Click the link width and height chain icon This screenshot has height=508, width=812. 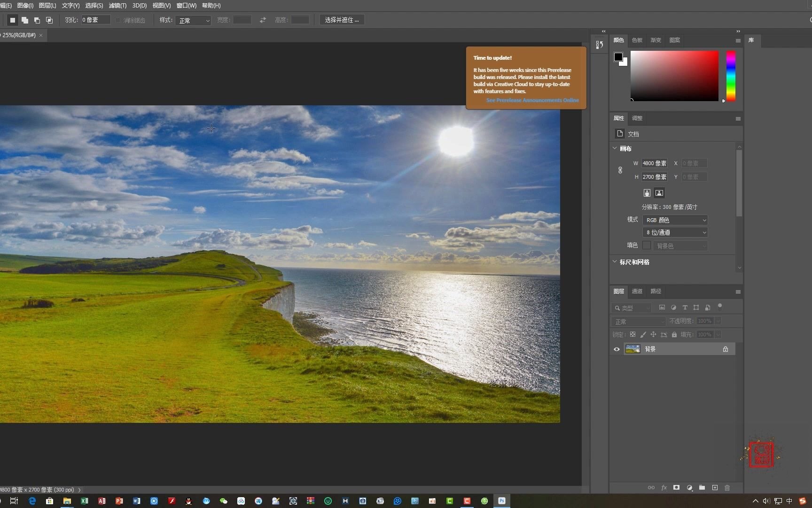pyautogui.click(x=620, y=170)
